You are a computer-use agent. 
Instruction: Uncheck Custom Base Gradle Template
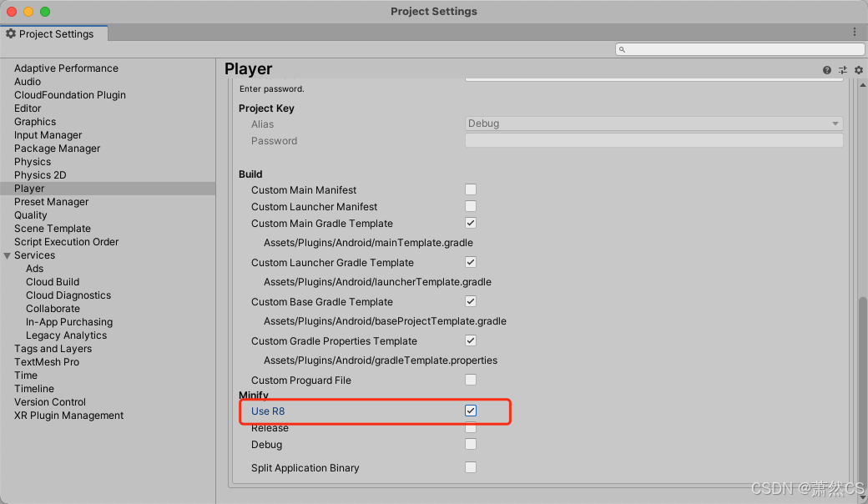tap(471, 301)
